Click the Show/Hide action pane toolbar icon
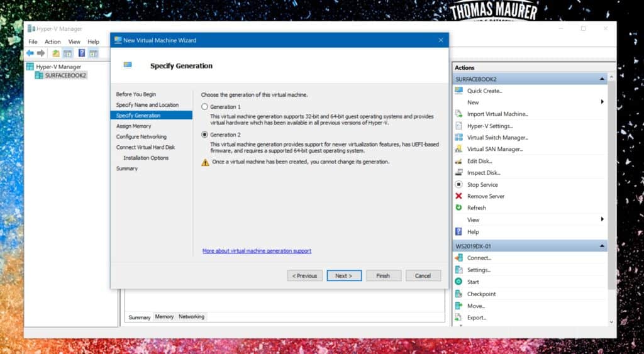Screen dimensions: 644x354 [x=93, y=53]
